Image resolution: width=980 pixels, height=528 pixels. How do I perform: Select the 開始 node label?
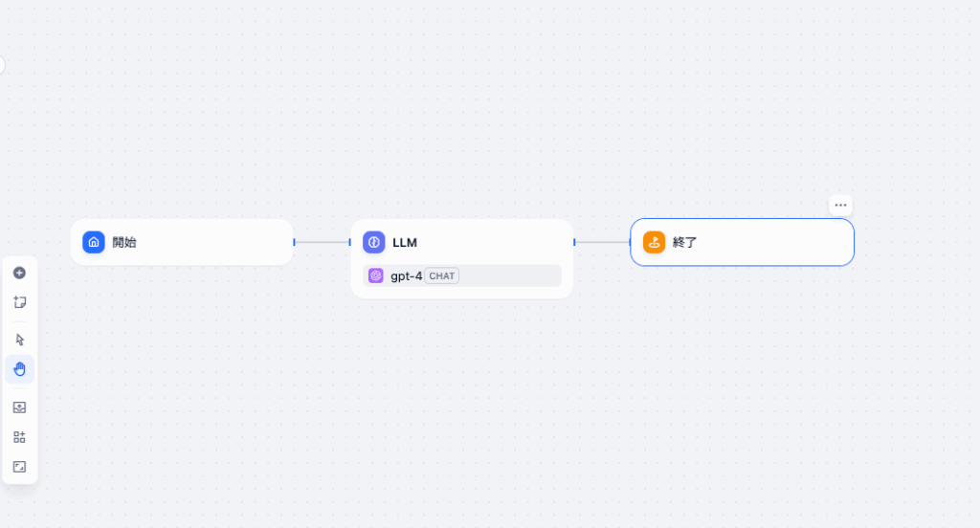124,242
